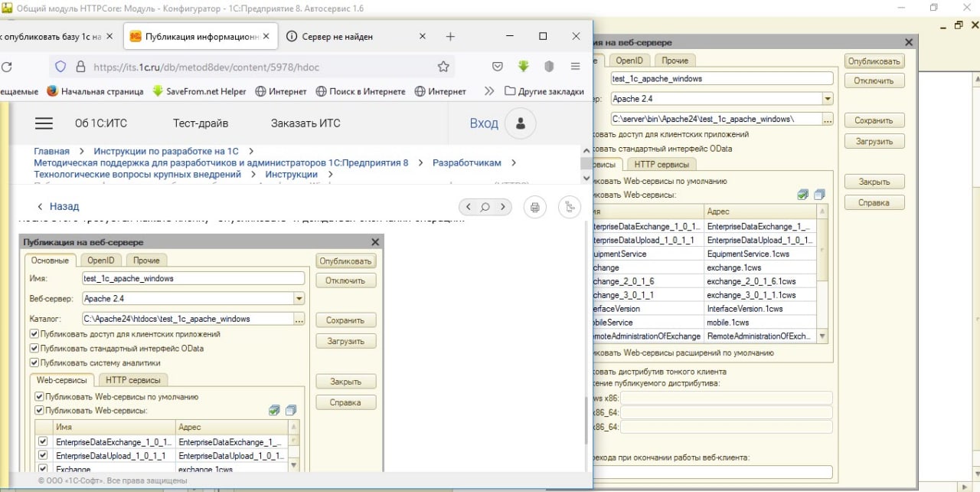The width and height of the screenshot is (980, 492).
Task: Open 'Инструкции по разработке на 1С' breadcrumb
Action: tap(166, 151)
